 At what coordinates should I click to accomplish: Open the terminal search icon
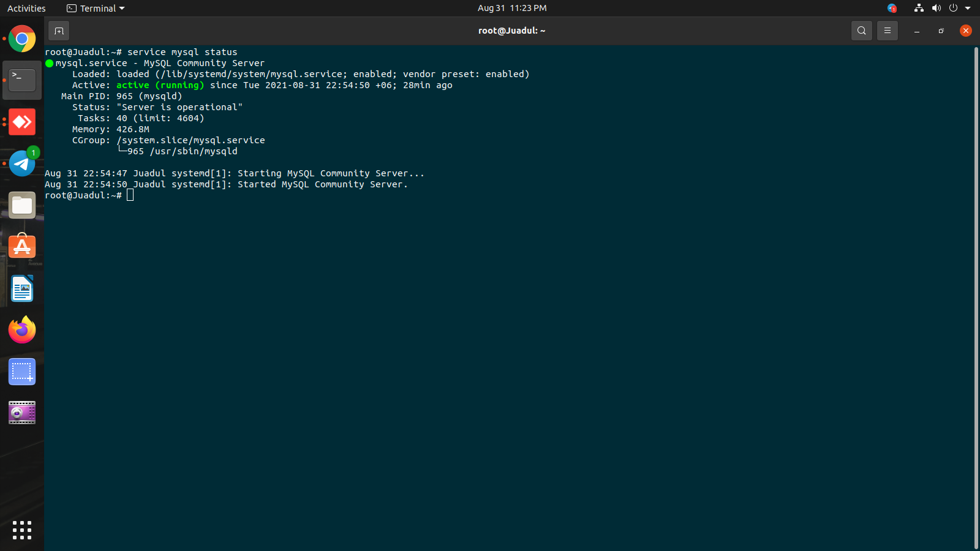coord(861,30)
